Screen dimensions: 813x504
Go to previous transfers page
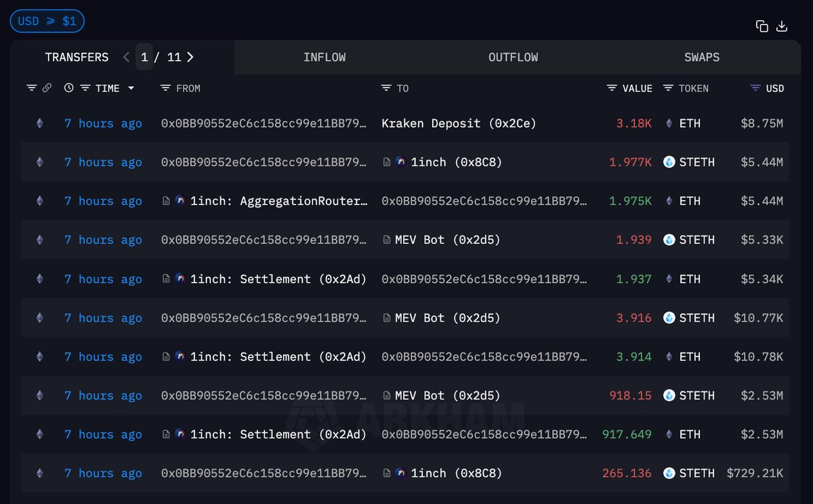127,58
